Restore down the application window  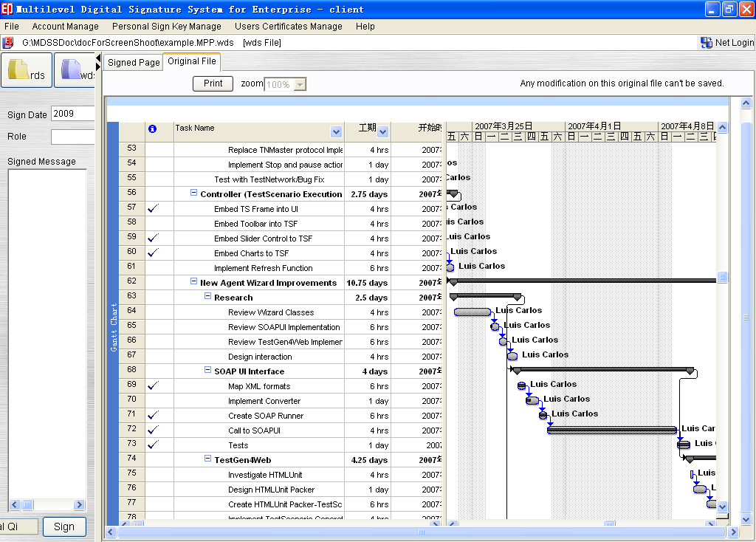(730, 9)
